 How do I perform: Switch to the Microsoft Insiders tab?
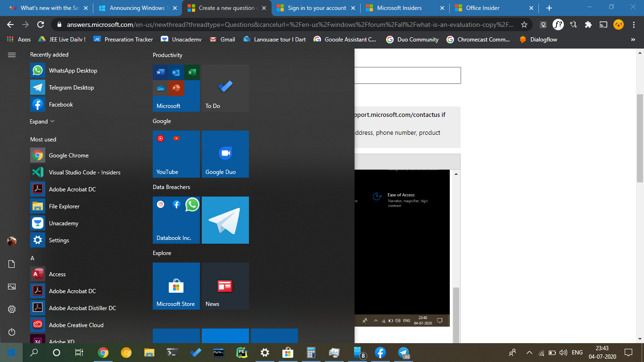[x=405, y=8]
